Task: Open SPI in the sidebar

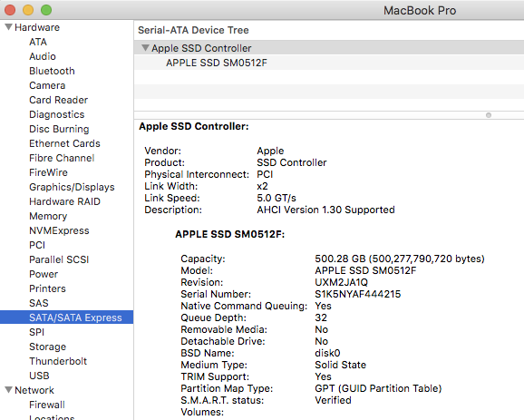Action: point(37,332)
